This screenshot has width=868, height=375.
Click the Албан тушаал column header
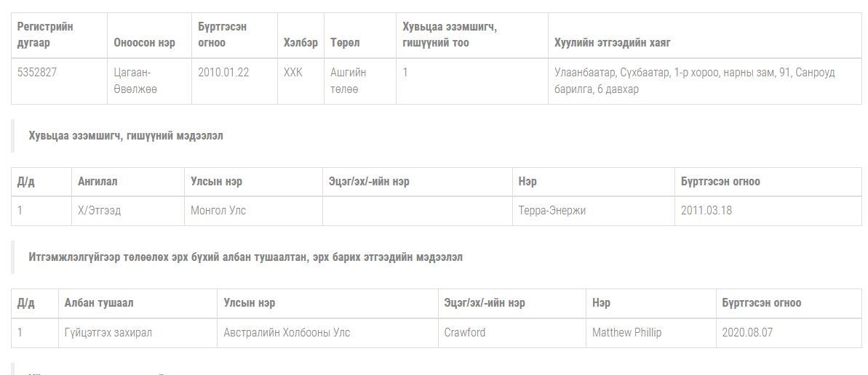99,303
